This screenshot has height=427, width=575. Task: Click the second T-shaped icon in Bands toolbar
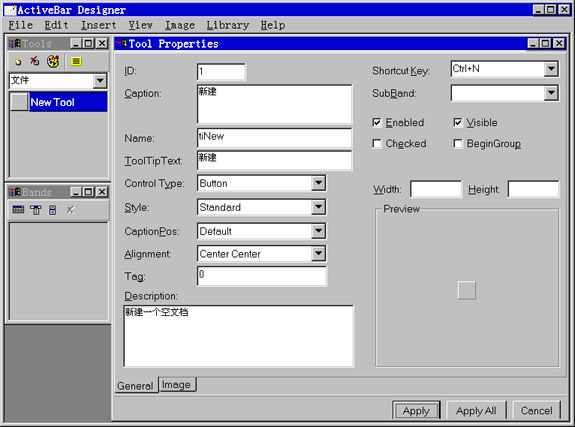pyautogui.click(x=36, y=210)
